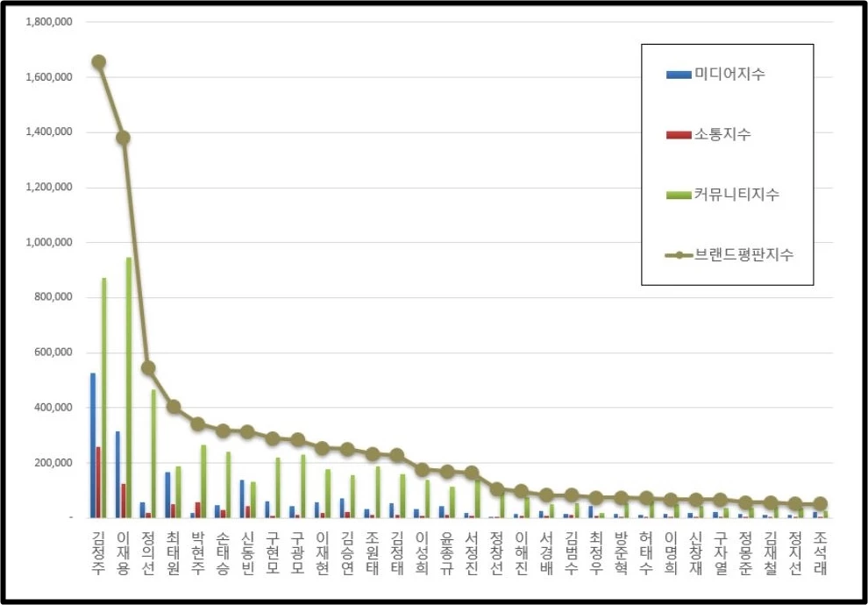Click the 브랜드평판지수 legend text label
This screenshot has height=605, width=868.
[x=743, y=255]
